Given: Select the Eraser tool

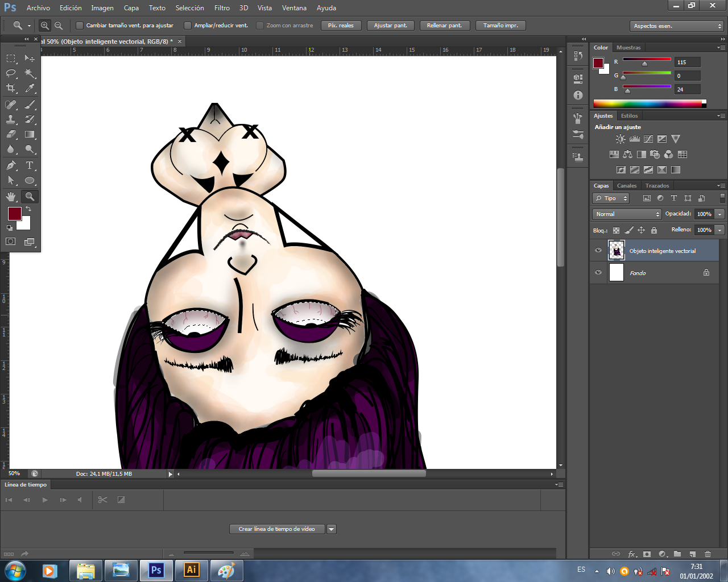Looking at the screenshot, I should pyautogui.click(x=11, y=134).
